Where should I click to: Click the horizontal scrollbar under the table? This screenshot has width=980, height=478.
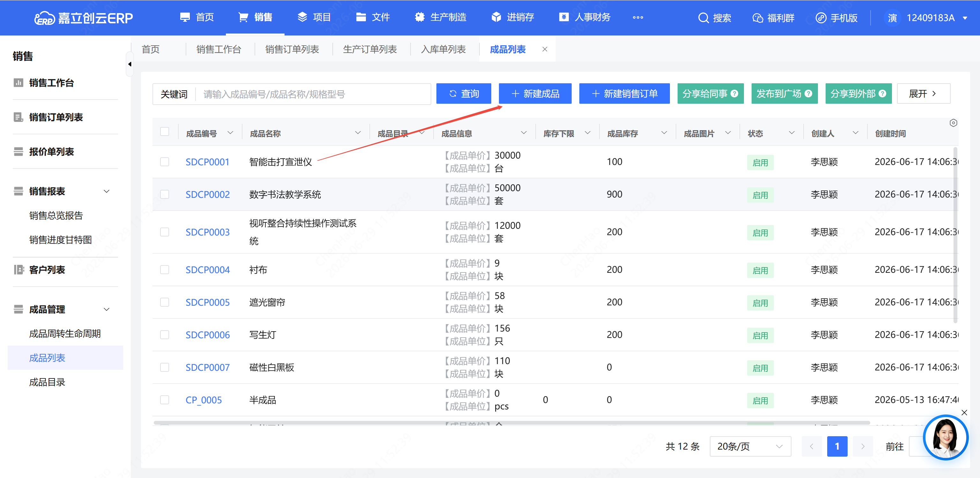click(512, 422)
